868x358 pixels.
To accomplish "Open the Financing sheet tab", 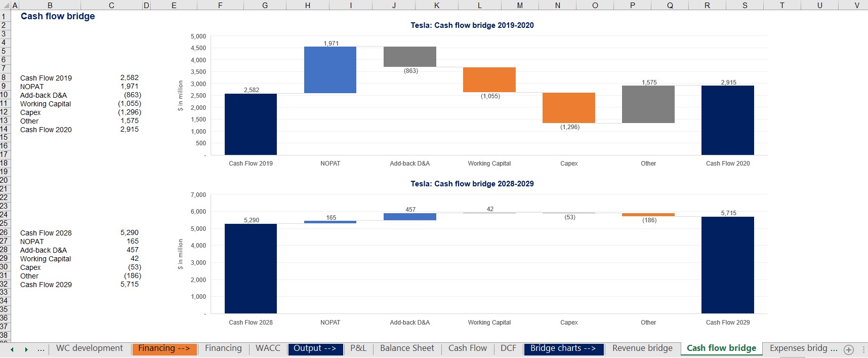I will [x=223, y=348].
